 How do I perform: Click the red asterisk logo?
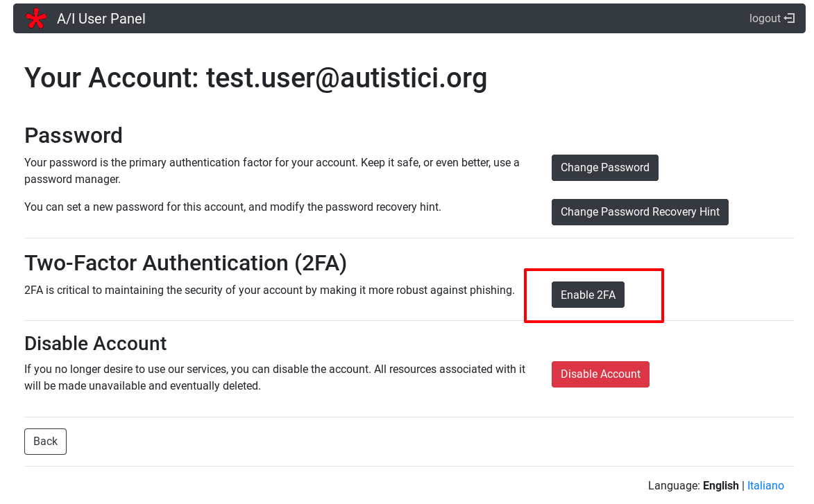coord(35,19)
